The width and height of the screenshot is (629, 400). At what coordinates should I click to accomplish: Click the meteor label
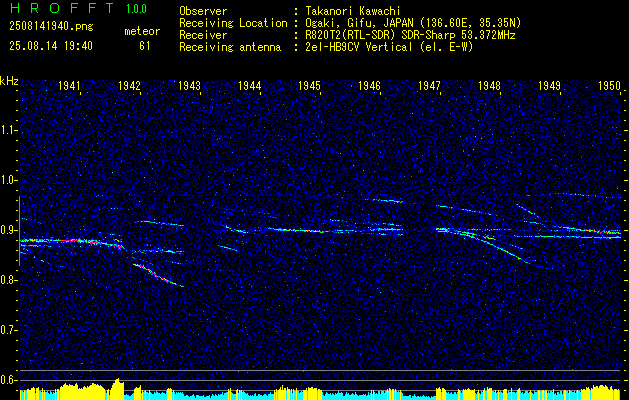coord(142,31)
